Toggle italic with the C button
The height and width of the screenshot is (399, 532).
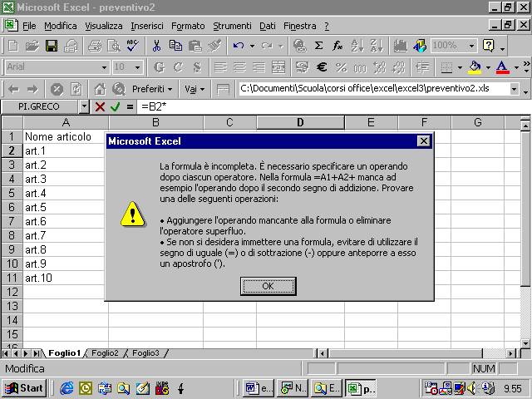[178, 67]
